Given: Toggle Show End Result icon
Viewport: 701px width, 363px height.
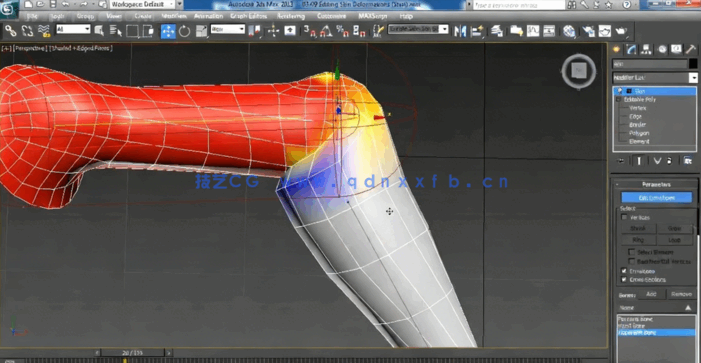Looking at the screenshot, I should click(639, 161).
